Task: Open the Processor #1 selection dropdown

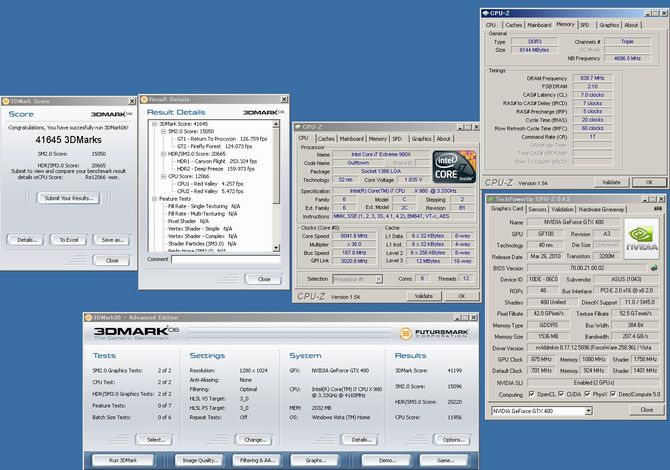Action: (x=379, y=279)
